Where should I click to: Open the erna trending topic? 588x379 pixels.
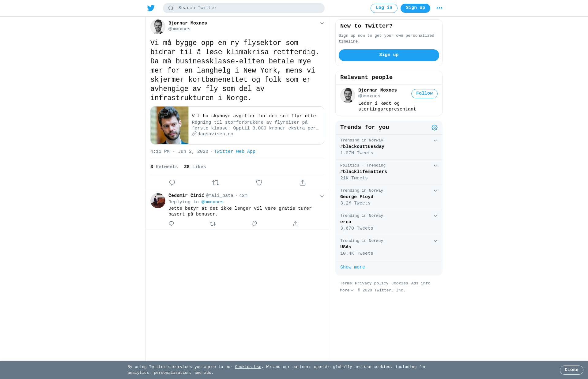click(389, 222)
